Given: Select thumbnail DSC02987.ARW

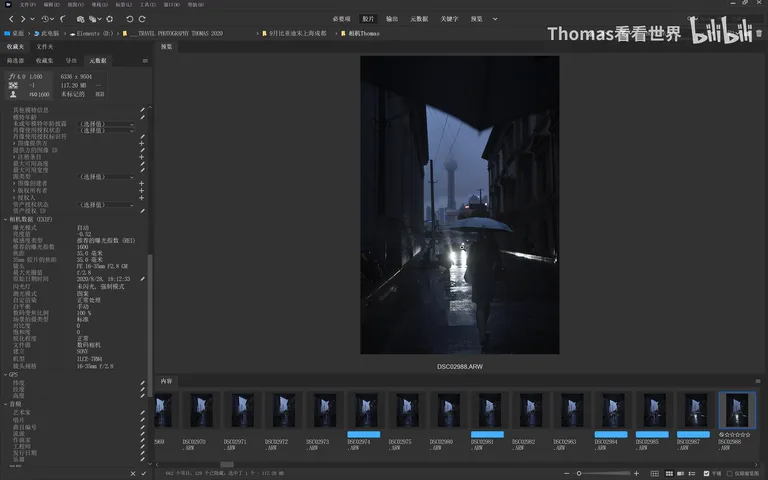Looking at the screenshot, I should pyautogui.click(x=696, y=410).
